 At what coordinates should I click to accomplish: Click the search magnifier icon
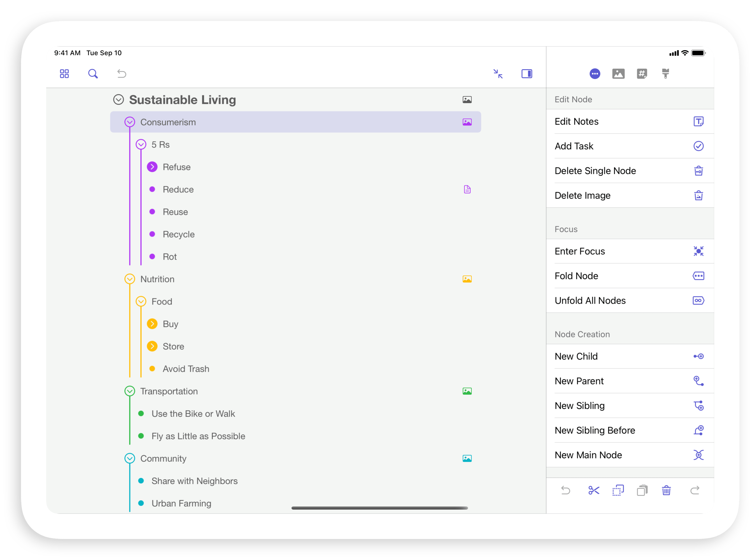(x=93, y=74)
